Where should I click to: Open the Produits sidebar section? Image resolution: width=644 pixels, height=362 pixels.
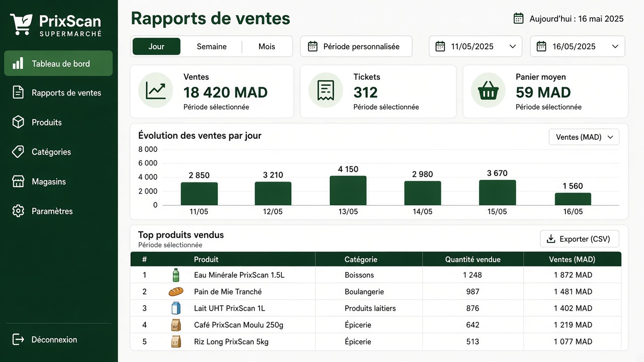pos(58,122)
